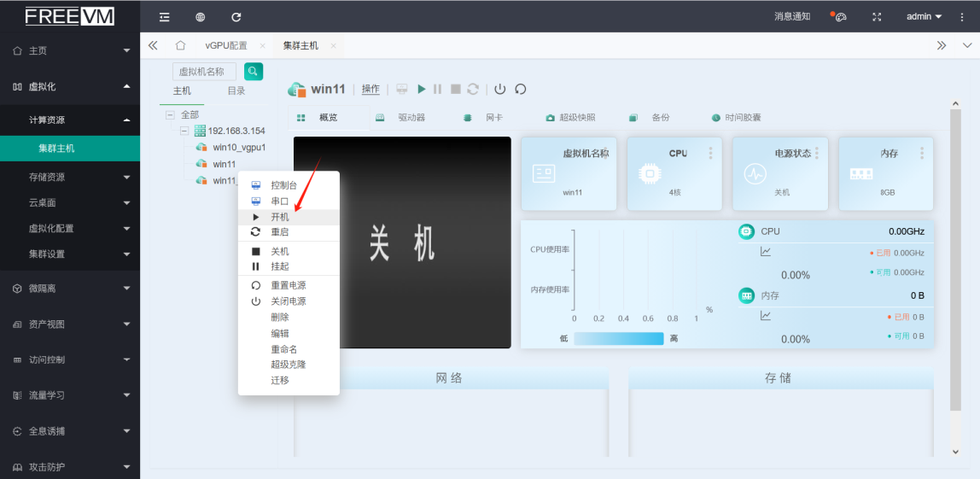Open the theme palette icon
The height and width of the screenshot is (479, 980).
tap(841, 17)
